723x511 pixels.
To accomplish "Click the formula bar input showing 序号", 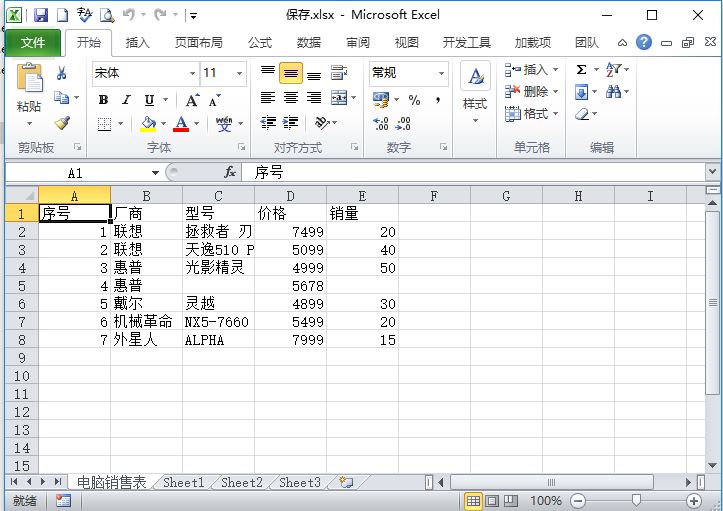I will (474, 172).
